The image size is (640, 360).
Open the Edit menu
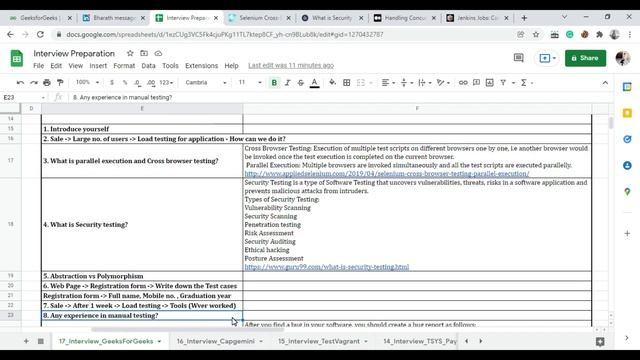(56, 66)
